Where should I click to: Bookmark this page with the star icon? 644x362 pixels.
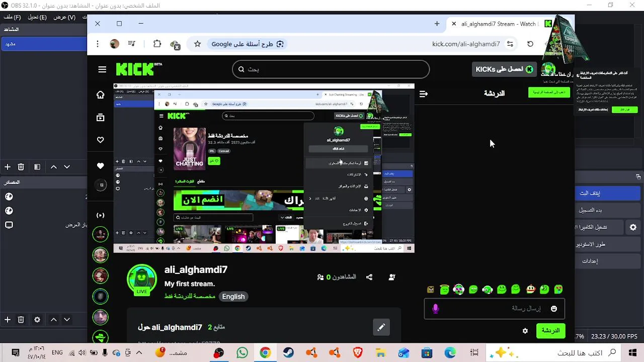click(x=197, y=44)
